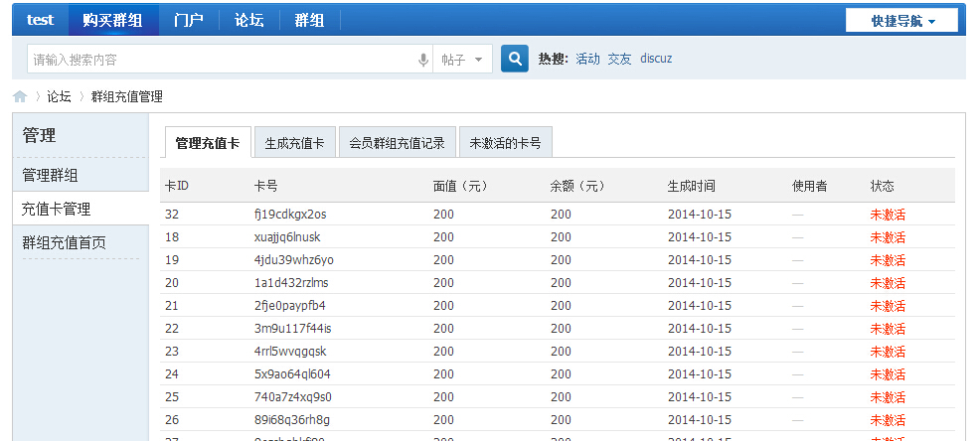The image size is (980, 441).
Task: Click the 论坛 breadcrumb link
Action: click(x=59, y=96)
